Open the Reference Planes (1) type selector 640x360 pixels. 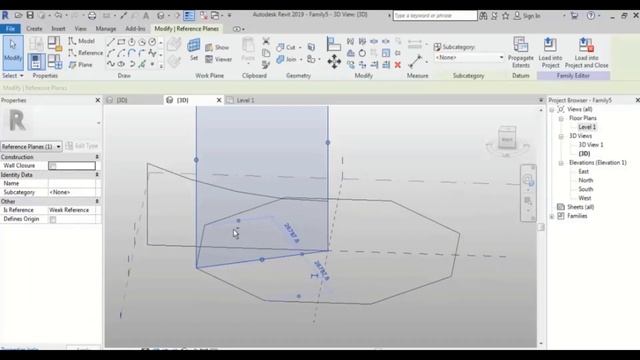tap(31, 146)
